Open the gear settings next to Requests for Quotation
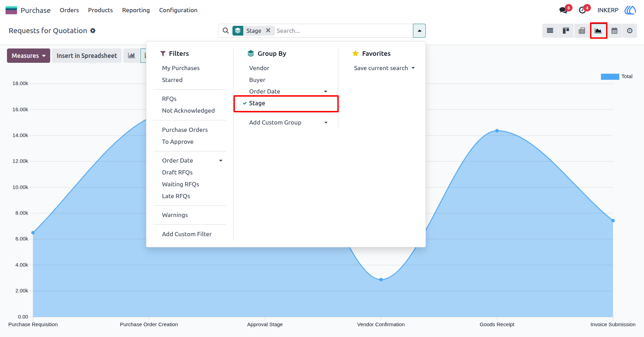Image resolution: width=644 pixels, height=337 pixels. [93, 31]
